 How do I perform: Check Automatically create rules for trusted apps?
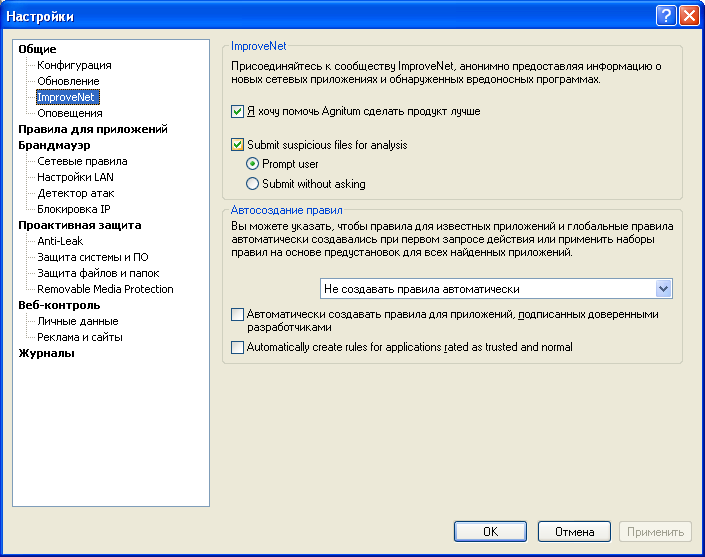[237, 348]
